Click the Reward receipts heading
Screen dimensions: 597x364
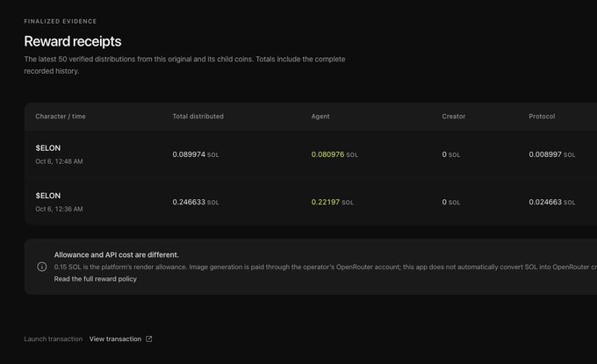click(x=73, y=41)
